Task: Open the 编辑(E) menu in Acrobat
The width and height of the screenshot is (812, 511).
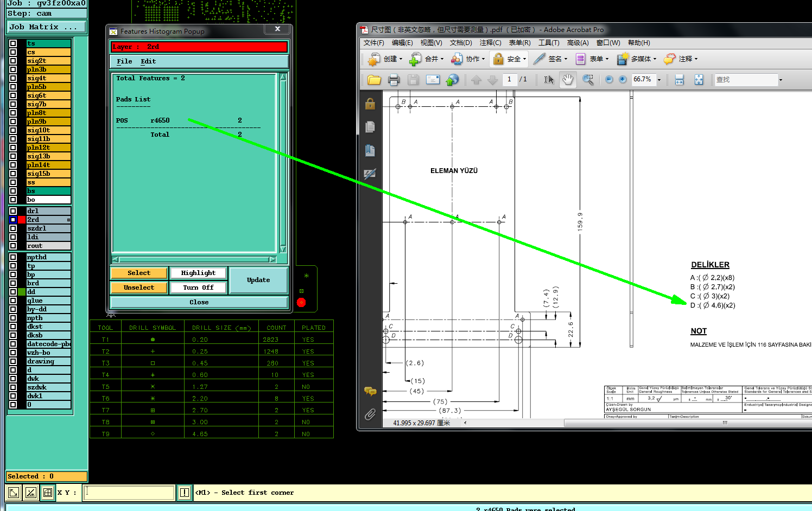Action: click(x=402, y=43)
